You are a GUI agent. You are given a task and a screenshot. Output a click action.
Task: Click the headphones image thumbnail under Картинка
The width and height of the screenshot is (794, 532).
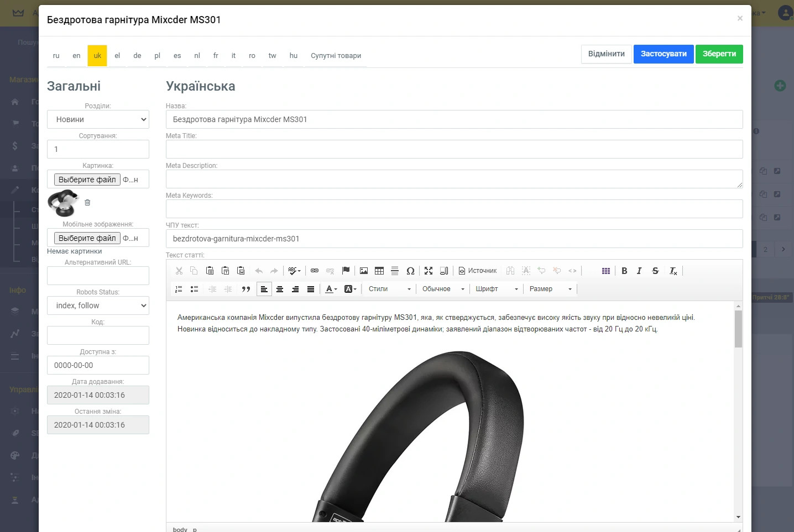tap(62, 204)
